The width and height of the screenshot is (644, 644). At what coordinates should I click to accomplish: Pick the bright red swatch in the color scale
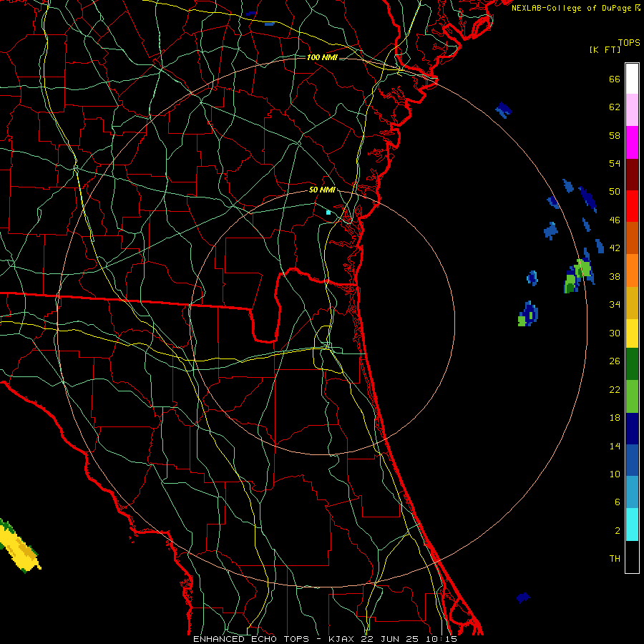632,206
